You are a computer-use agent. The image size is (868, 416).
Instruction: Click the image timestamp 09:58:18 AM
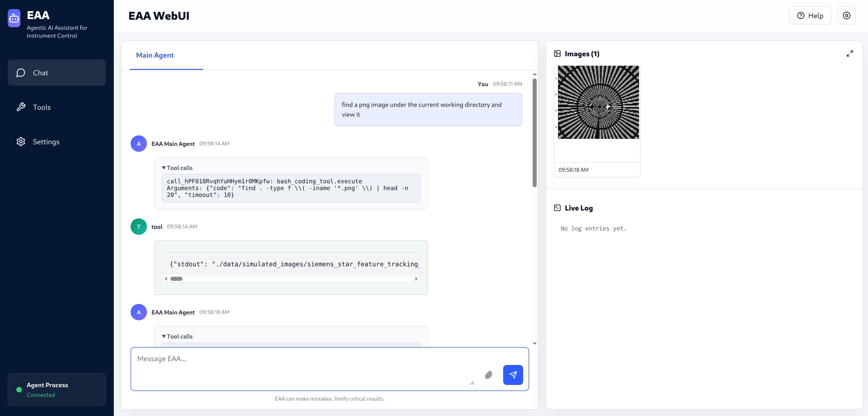[x=573, y=170]
